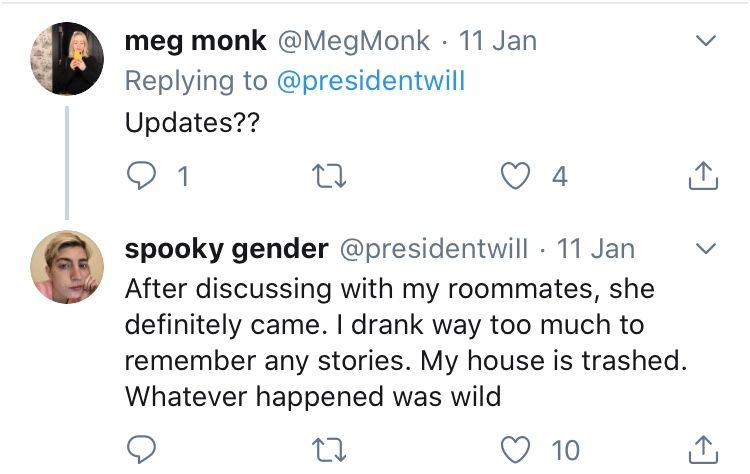Reply to meg monk's tweet

point(141,176)
